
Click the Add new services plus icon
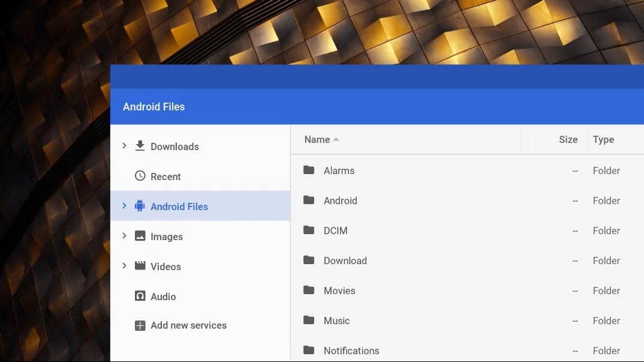[139, 325]
